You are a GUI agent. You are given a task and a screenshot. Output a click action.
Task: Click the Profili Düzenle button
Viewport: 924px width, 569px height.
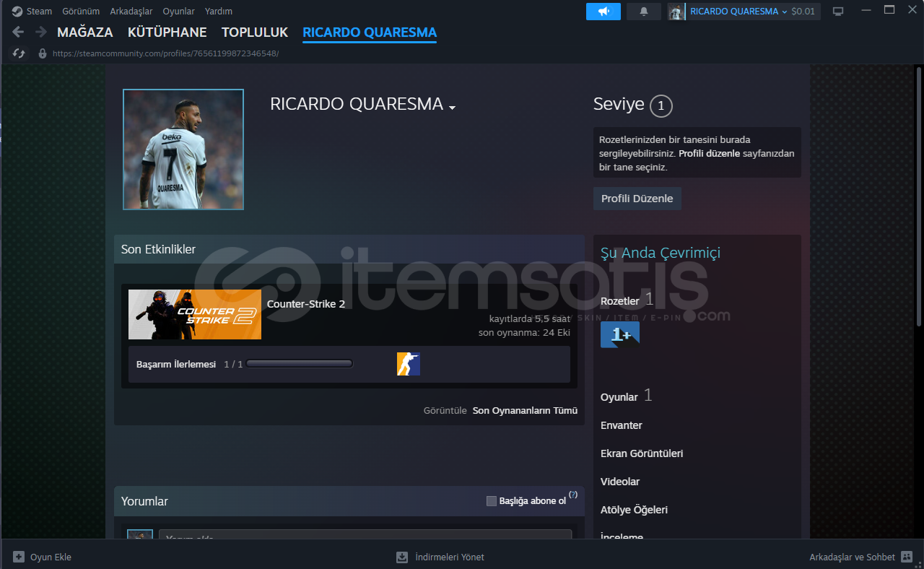[637, 199]
